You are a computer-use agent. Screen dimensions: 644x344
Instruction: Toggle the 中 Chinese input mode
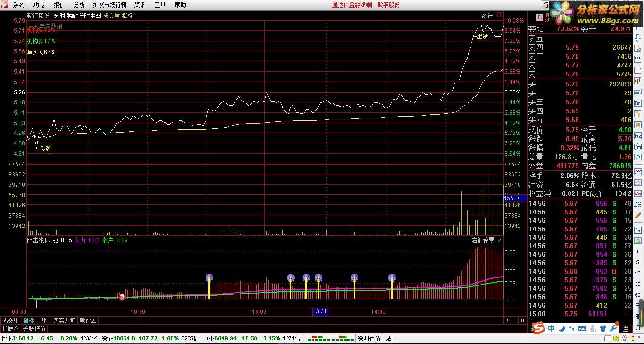click(552, 328)
